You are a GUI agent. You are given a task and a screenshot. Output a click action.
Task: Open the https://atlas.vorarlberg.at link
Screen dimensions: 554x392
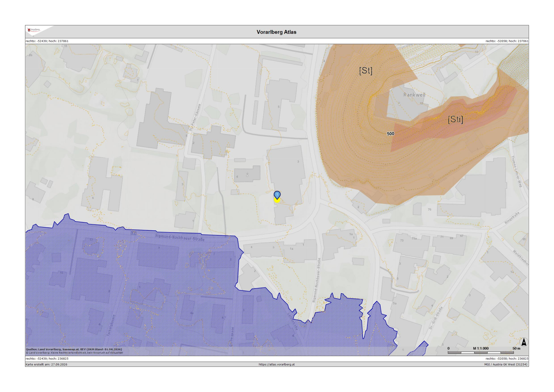277,364
